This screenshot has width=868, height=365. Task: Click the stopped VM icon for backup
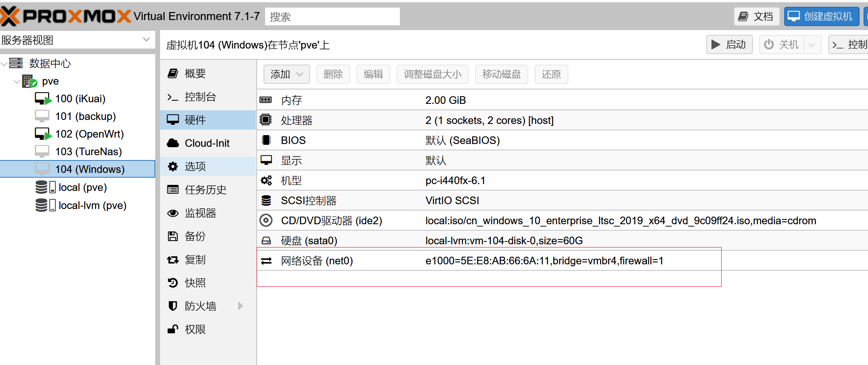[x=42, y=116]
